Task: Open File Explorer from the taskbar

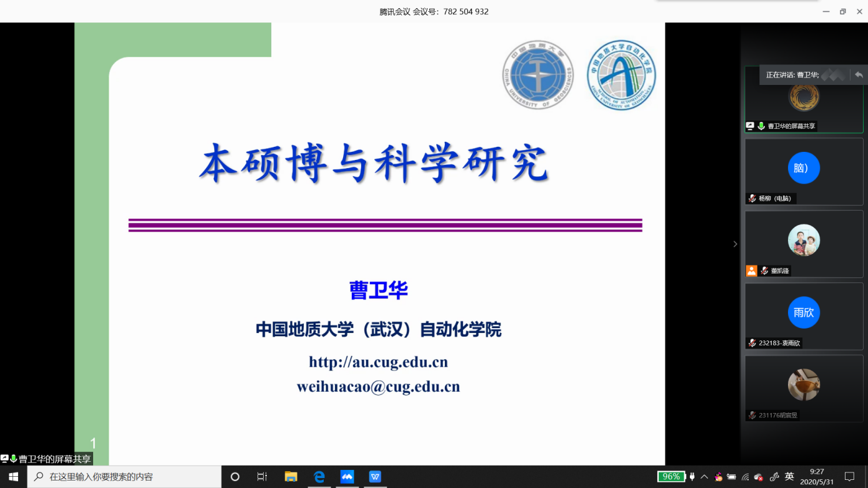Action: pyautogui.click(x=291, y=477)
